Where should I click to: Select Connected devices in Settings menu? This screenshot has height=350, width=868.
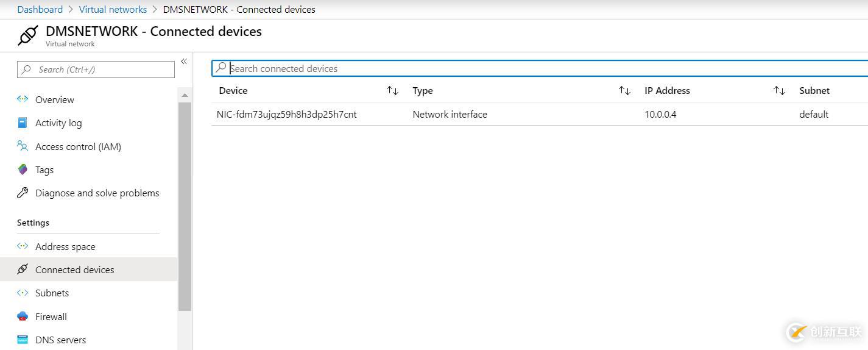[x=74, y=270]
